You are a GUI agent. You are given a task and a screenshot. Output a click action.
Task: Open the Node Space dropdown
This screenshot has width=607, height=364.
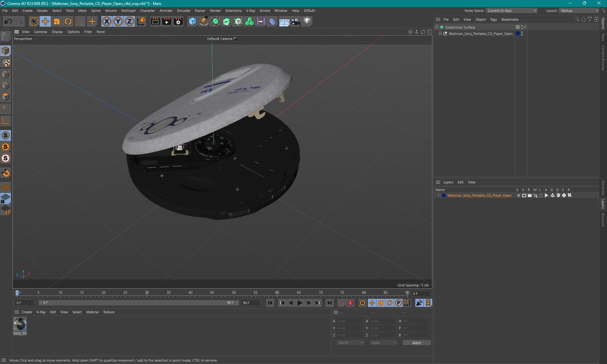point(512,10)
